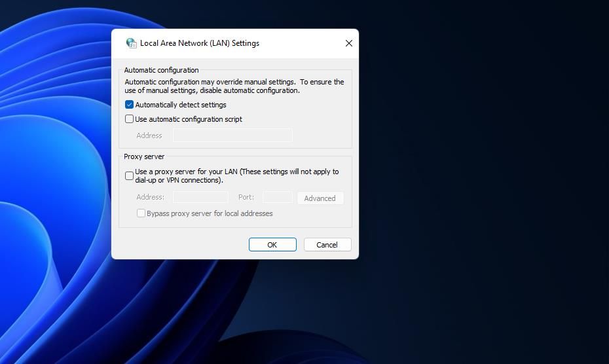The width and height of the screenshot is (609, 364).
Task: Click the proxy server Address field
Action: 200,197
